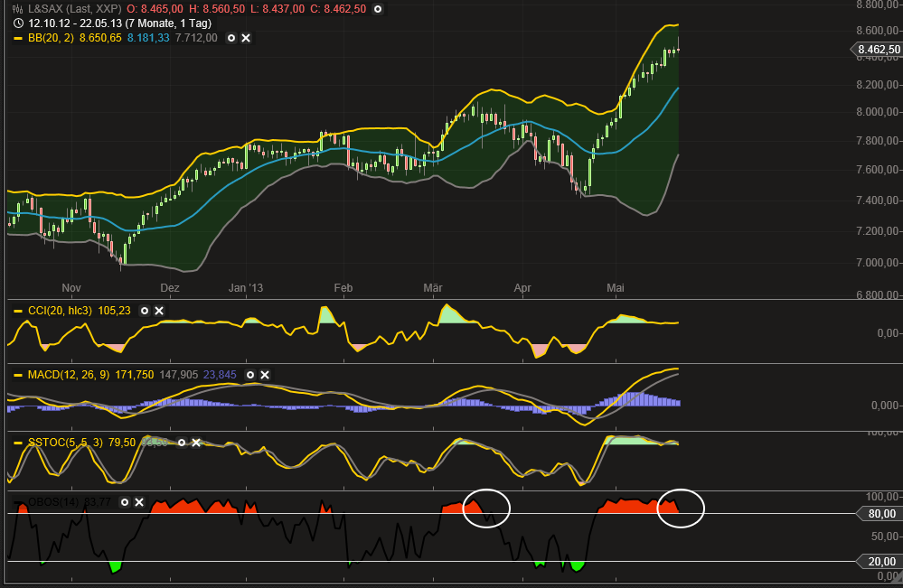903x588 pixels.
Task: Click MACD histogram value 23,845
Action: 220,375
